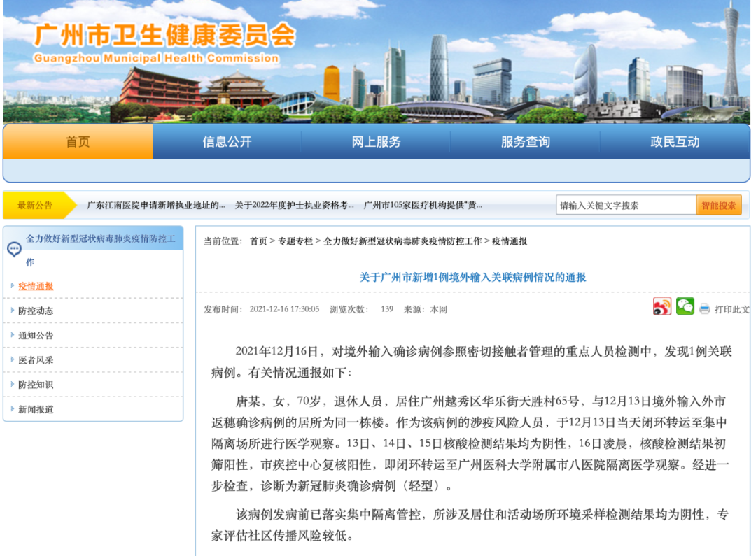
Task: Open the 政民互动 navigation menu
Action: point(674,141)
